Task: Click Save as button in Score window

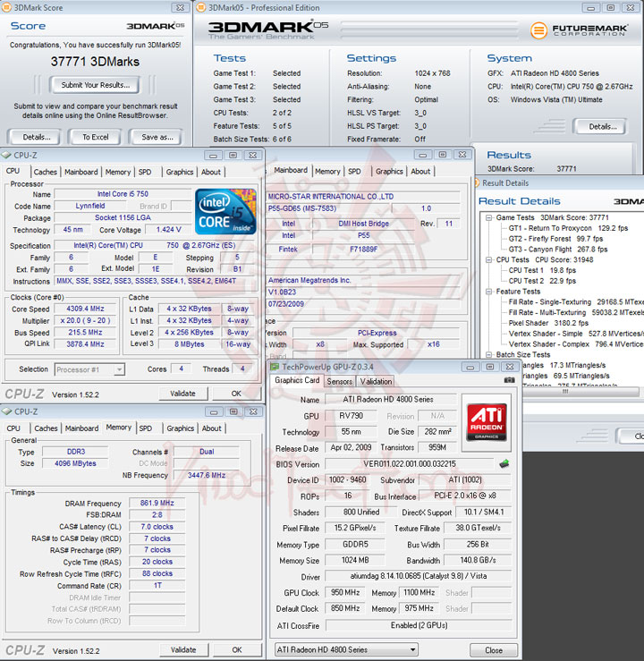Action: 157,137
